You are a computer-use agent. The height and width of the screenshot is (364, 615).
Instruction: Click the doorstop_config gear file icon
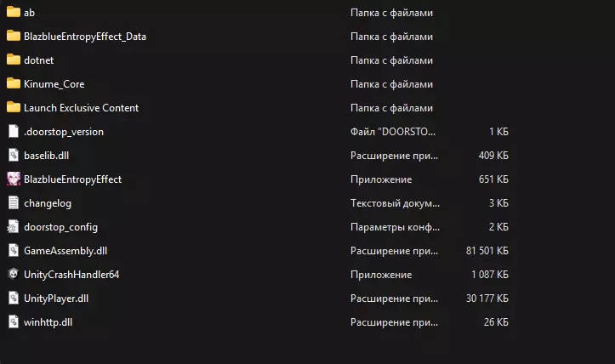pos(13,227)
